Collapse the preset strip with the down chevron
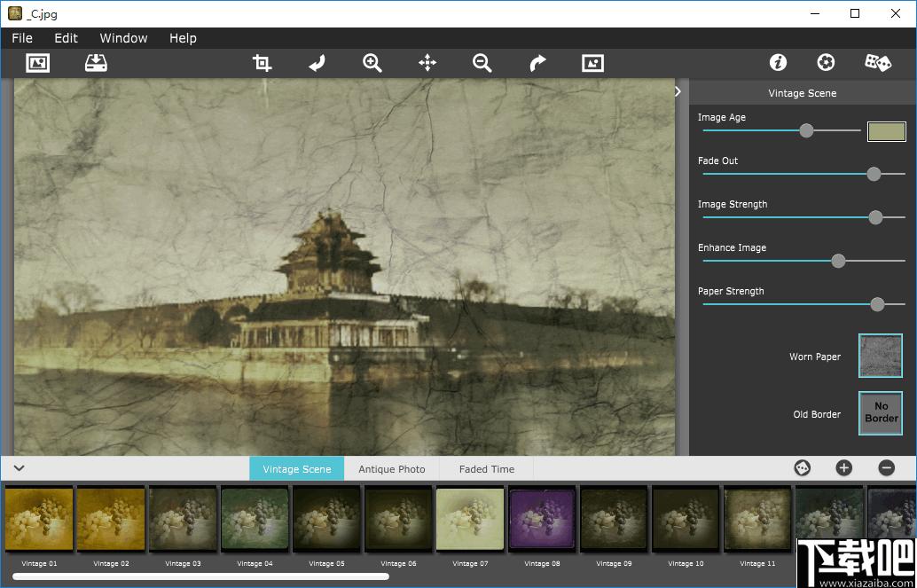 click(19, 468)
